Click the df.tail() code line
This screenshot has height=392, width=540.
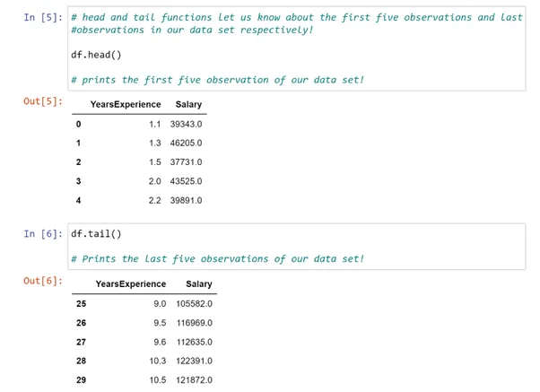pyautogui.click(x=96, y=234)
